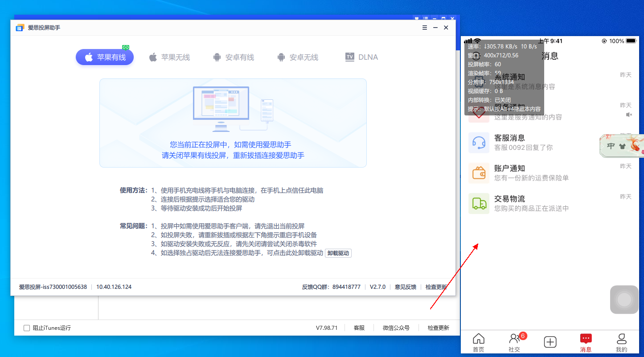Open the 账户通知 wallet icon

pyautogui.click(x=479, y=173)
